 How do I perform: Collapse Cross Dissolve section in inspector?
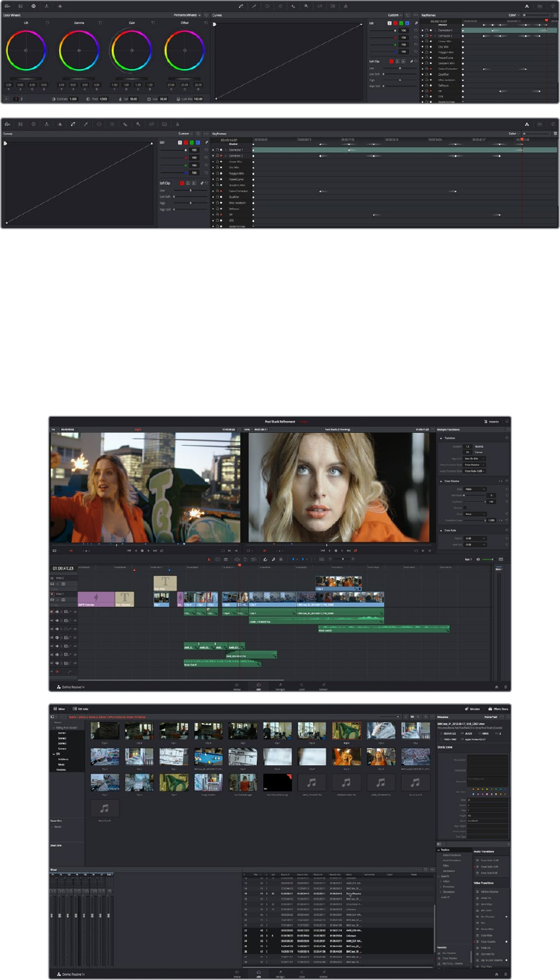(x=440, y=482)
